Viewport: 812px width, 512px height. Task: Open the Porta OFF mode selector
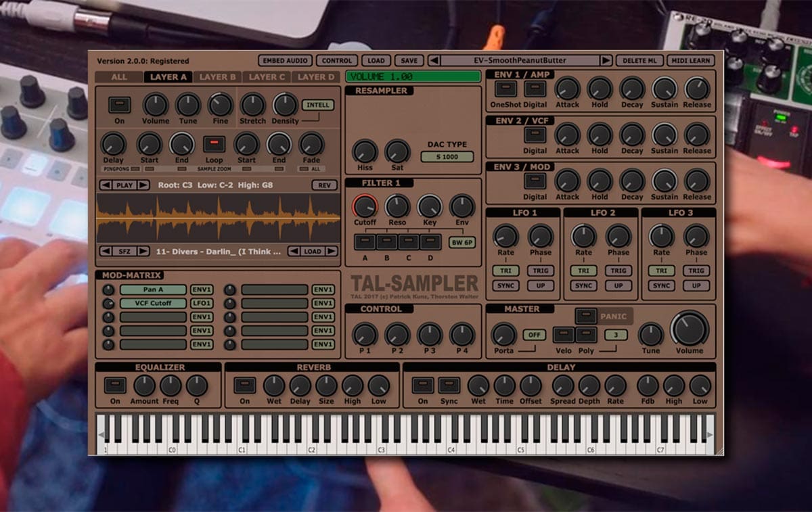(x=534, y=335)
